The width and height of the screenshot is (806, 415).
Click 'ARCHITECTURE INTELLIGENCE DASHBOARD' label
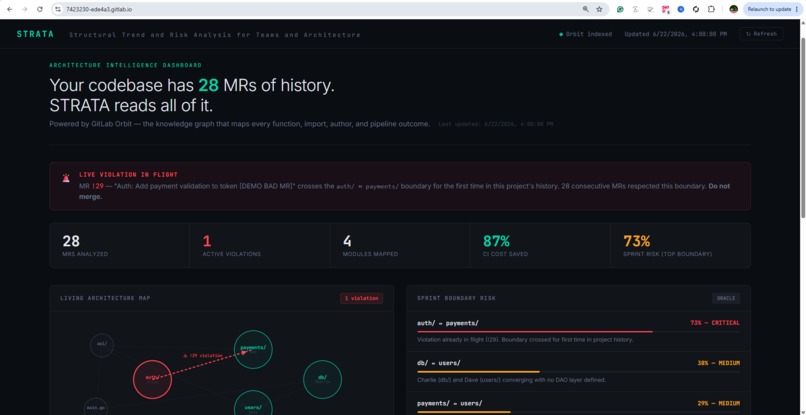125,65
